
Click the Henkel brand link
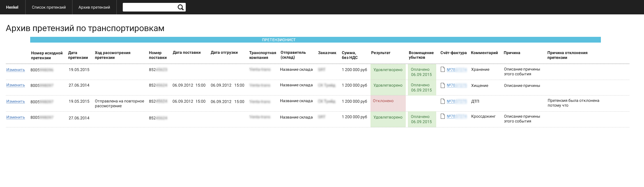point(12,7)
